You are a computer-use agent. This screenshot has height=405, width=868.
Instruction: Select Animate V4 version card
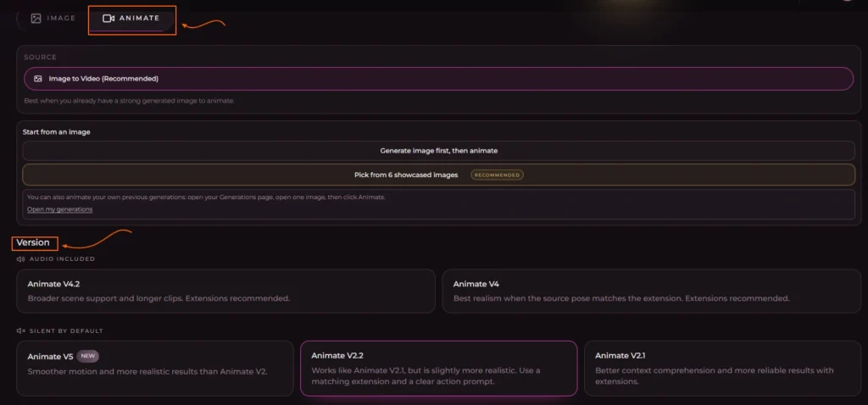coord(652,291)
